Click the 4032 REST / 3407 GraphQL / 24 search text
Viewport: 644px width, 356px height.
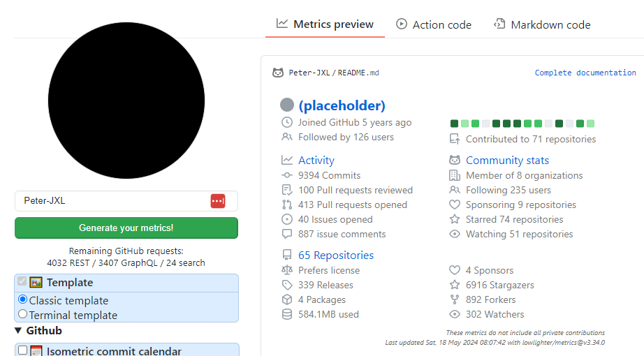[x=126, y=262]
